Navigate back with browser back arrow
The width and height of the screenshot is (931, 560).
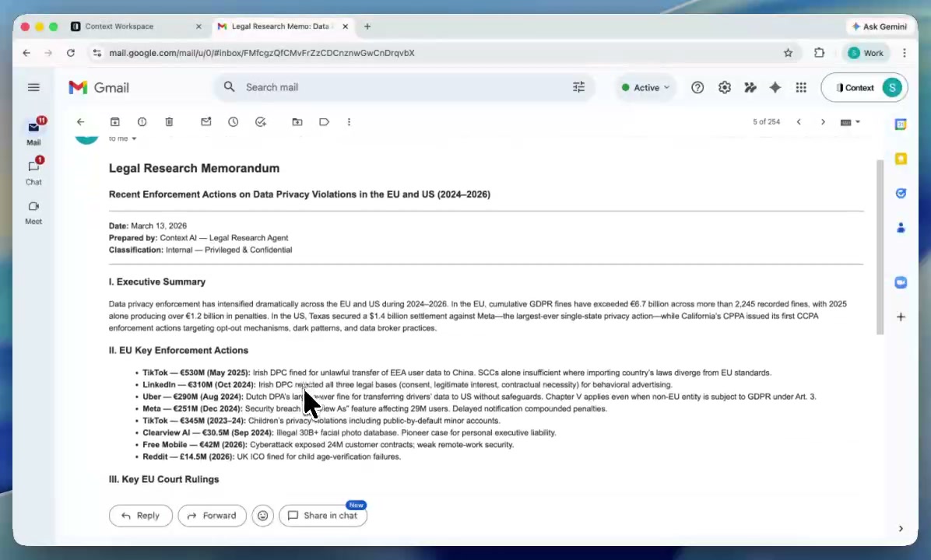pos(26,53)
